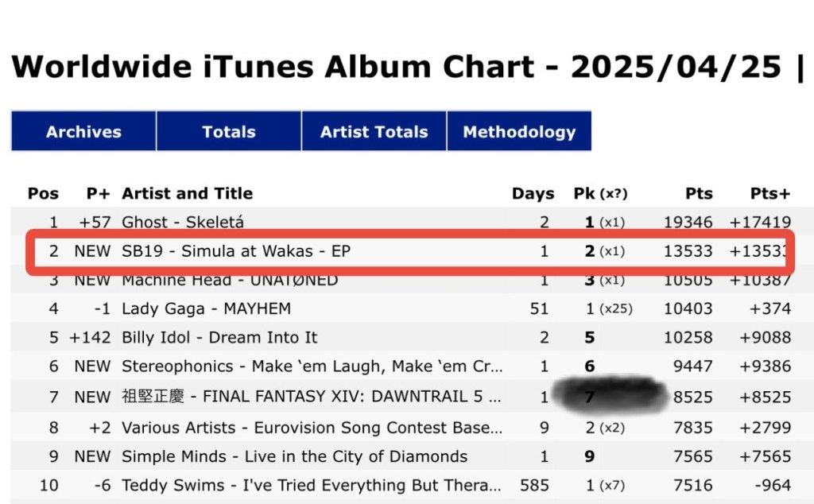Open Machine Head - UNATØNED row

point(230,280)
